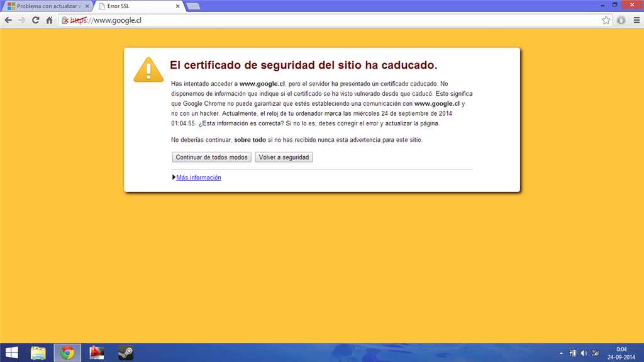Click the broken SSL padlock icon
This screenshot has height=362, width=644.
click(65, 20)
